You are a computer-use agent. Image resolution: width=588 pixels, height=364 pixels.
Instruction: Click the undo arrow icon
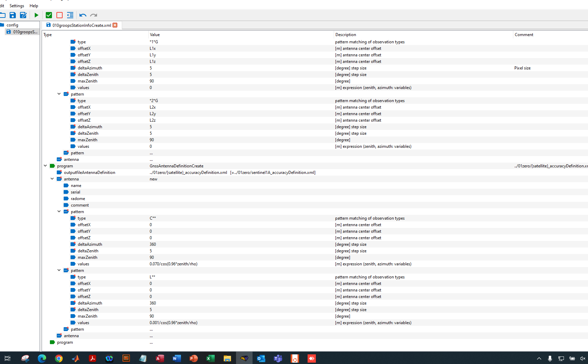click(x=83, y=15)
